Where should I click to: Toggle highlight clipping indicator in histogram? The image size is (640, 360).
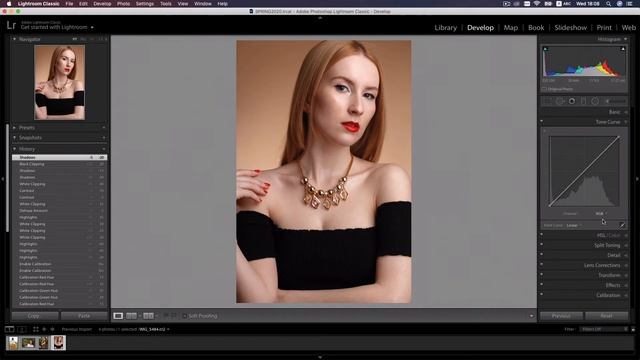(623, 49)
